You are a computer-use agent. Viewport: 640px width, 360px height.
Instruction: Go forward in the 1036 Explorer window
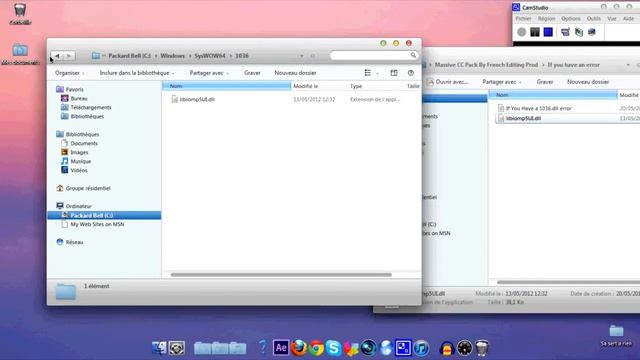click(69, 56)
